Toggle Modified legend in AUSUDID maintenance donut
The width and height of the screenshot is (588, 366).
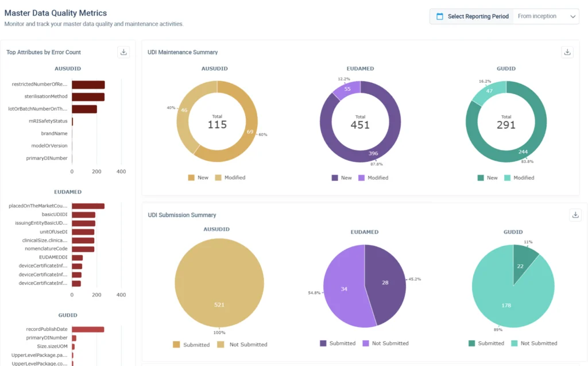click(230, 178)
